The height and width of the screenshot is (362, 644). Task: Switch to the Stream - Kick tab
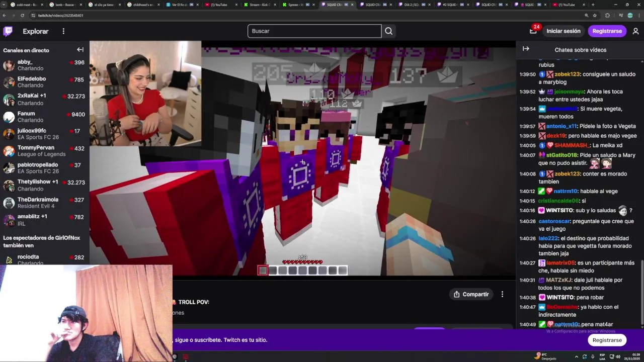pos(260,5)
